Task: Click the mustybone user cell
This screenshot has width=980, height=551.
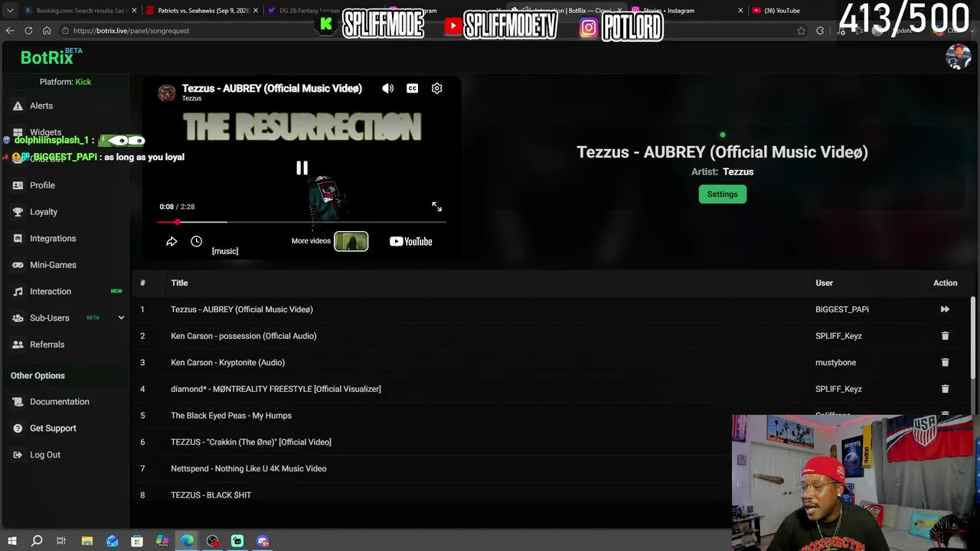Action: [x=835, y=363]
